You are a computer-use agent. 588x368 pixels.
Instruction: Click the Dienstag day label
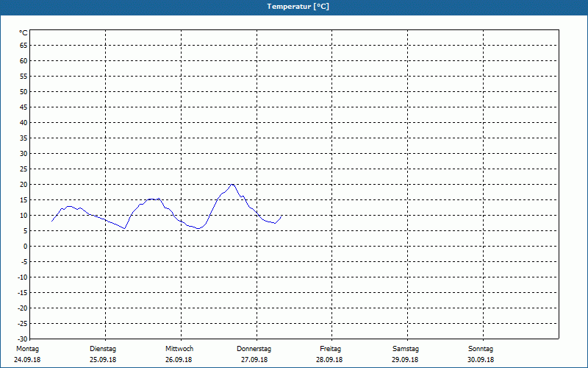pos(103,349)
